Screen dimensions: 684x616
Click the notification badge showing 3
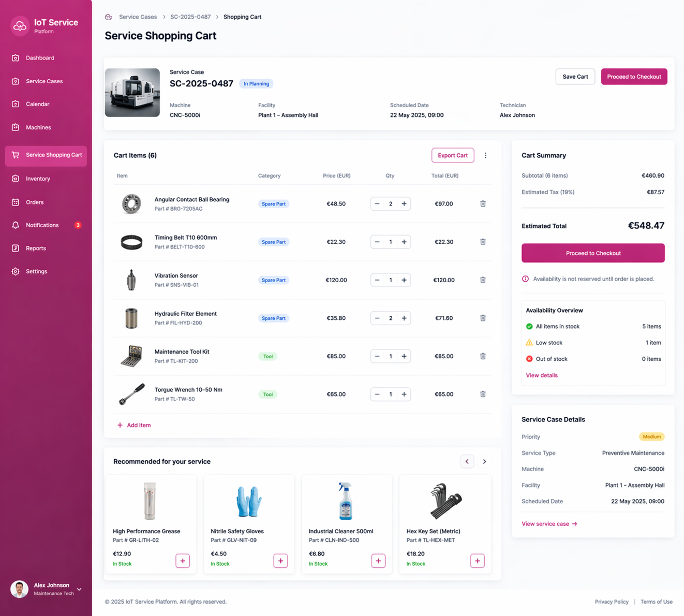tap(78, 225)
